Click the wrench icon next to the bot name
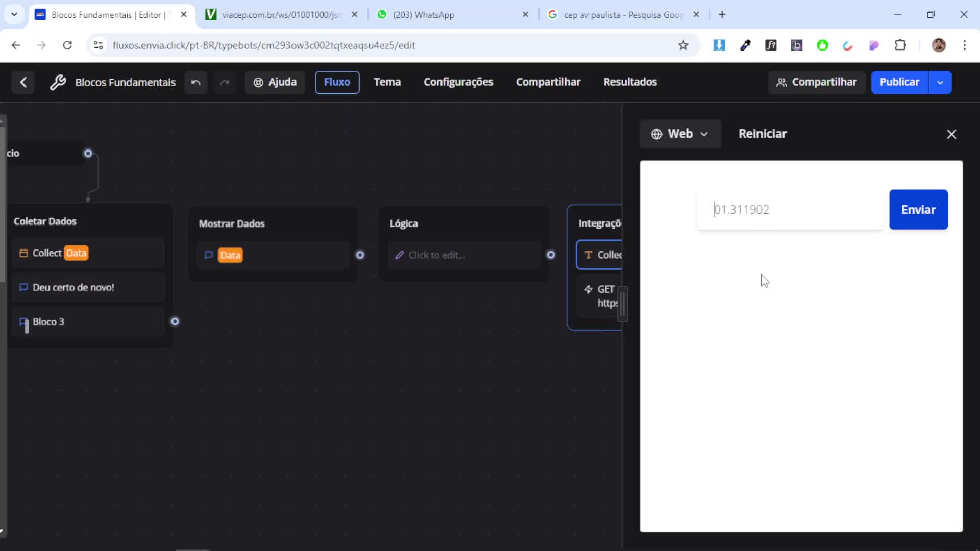Image resolution: width=980 pixels, height=551 pixels. (x=58, y=82)
